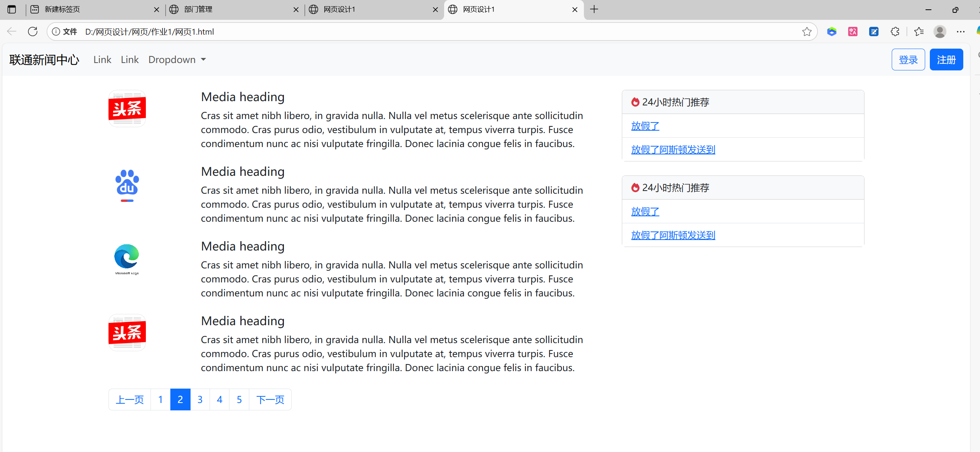Click the browser refresh icon

[33, 32]
